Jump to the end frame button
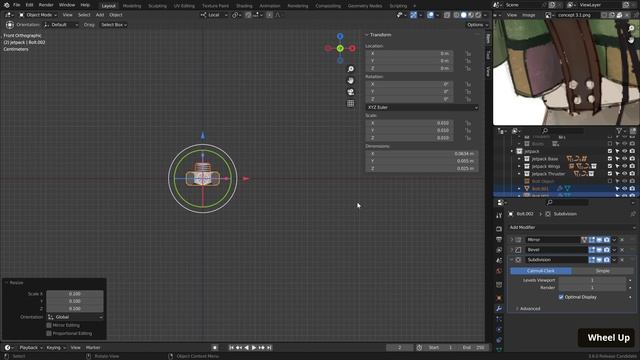Viewport: 640px width, 360px height. coord(269,348)
